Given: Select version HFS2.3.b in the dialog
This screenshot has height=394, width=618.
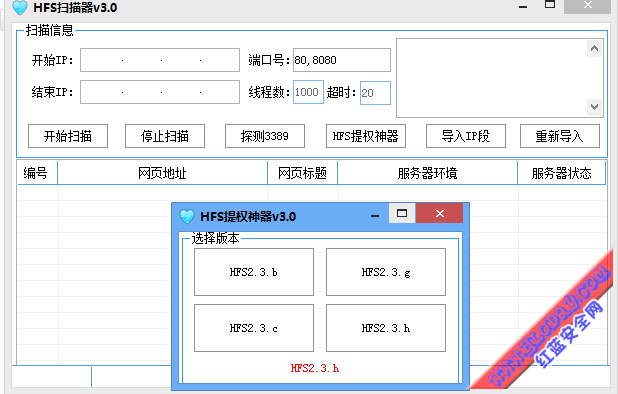Looking at the screenshot, I should click(254, 272).
